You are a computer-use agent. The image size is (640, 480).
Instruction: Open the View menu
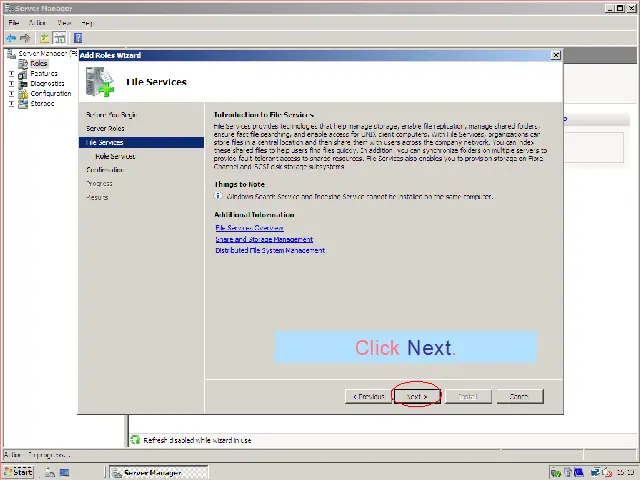(x=64, y=23)
